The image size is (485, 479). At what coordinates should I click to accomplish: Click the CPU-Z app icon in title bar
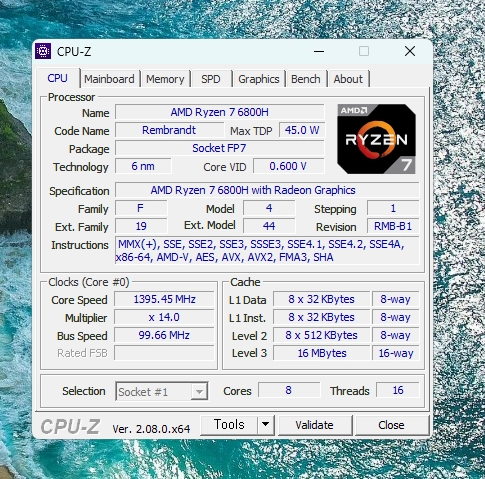43,51
